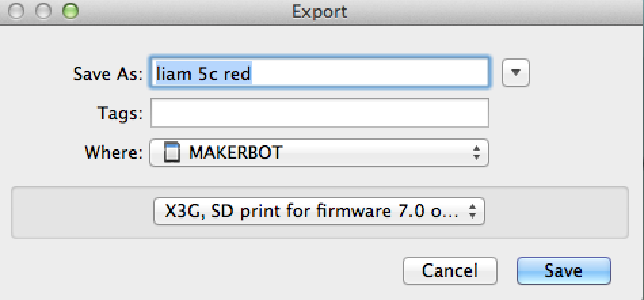Click the Save button
The image size is (644, 300).
click(x=563, y=271)
